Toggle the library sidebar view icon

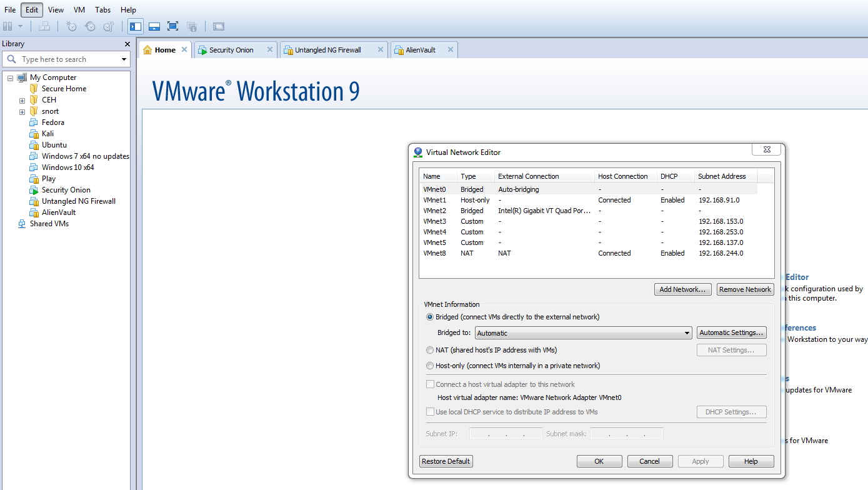click(x=135, y=26)
